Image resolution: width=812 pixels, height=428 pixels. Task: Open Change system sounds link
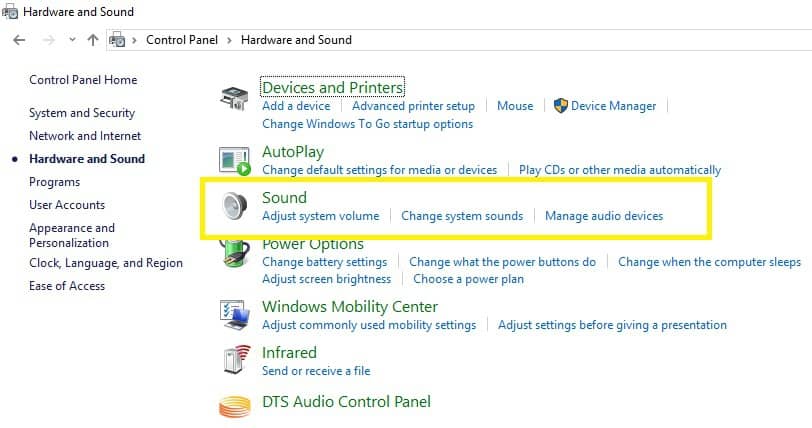tap(462, 216)
